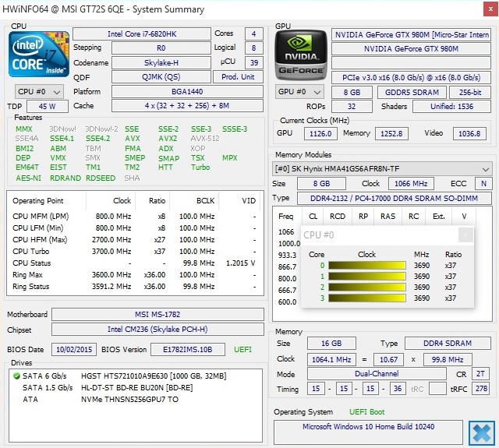This screenshot has width=499, height=448.
Task: Click the BCLK column header
Action: coord(194,201)
